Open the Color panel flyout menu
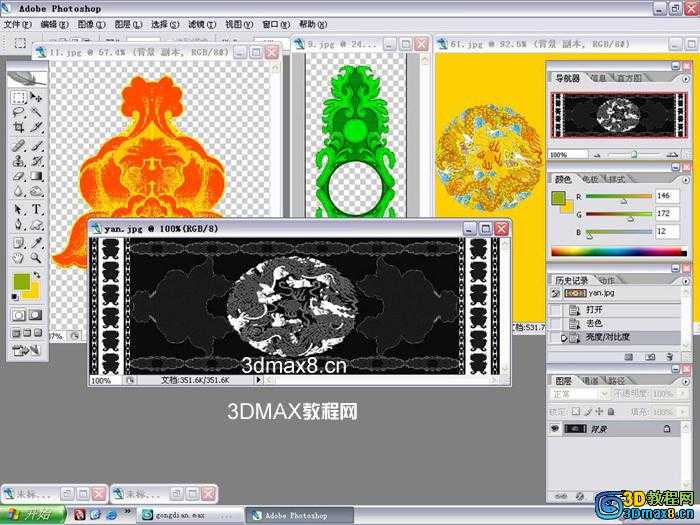 686,179
